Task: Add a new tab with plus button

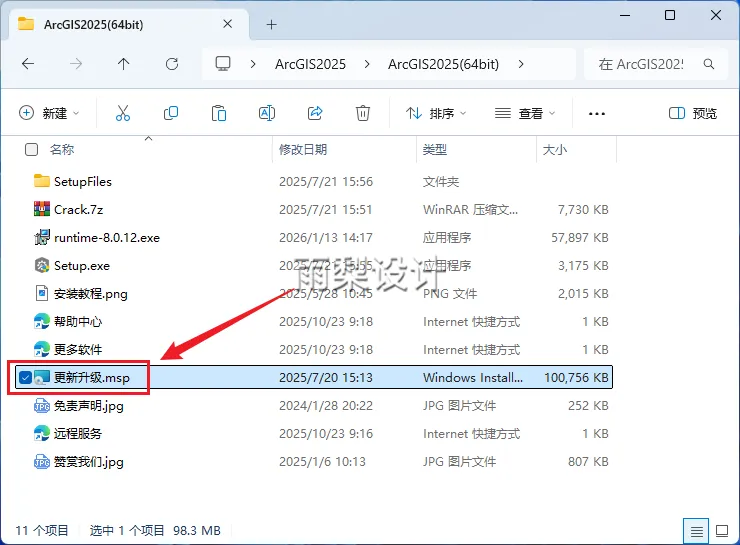Action: pos(271,25)
